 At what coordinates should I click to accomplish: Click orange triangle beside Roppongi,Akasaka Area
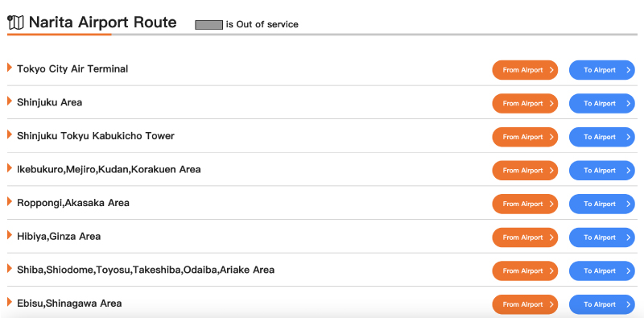(x=10, y=201)
